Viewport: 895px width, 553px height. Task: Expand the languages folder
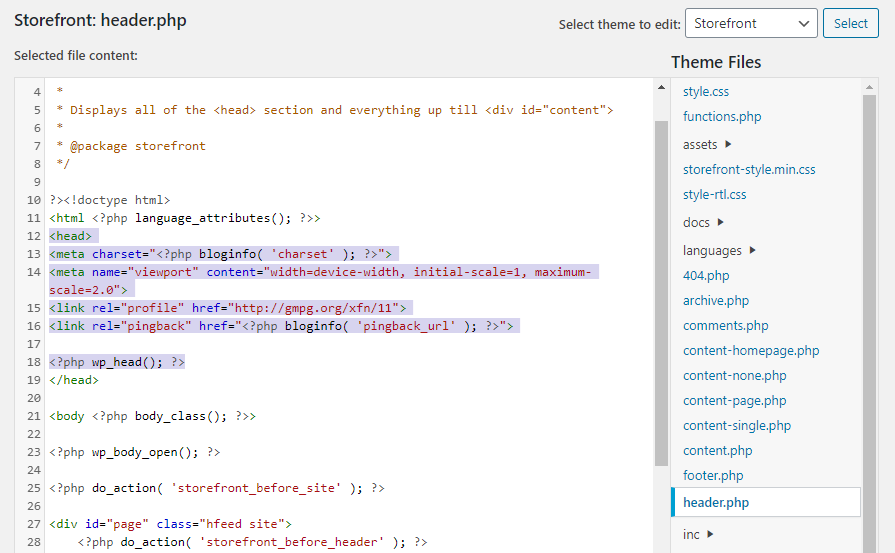pos(719,251)
